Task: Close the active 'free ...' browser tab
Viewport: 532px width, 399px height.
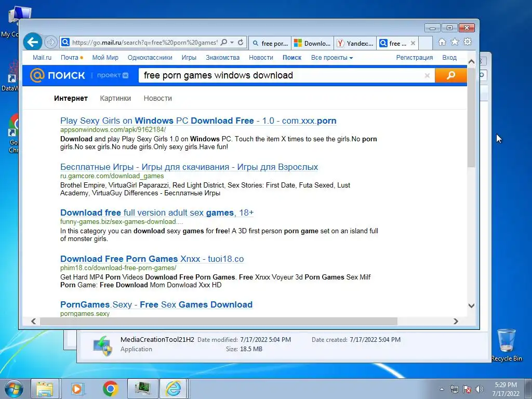Action: (413, 43)
